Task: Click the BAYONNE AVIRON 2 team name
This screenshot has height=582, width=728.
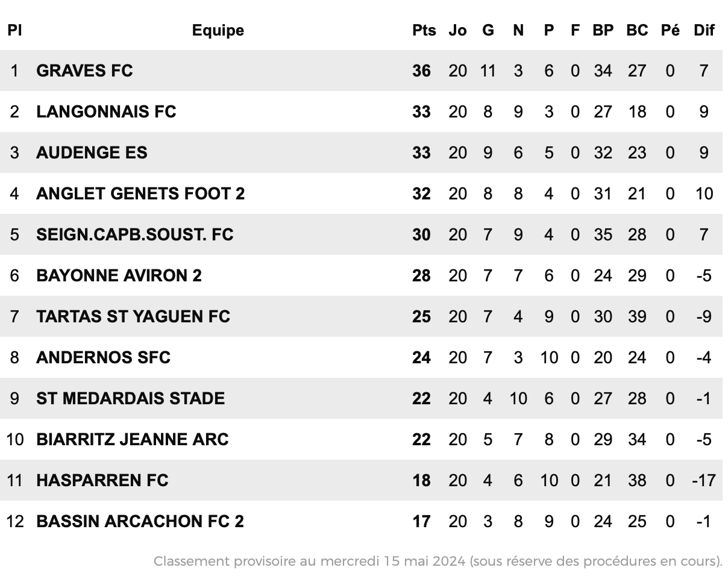Action: [119, 275]
